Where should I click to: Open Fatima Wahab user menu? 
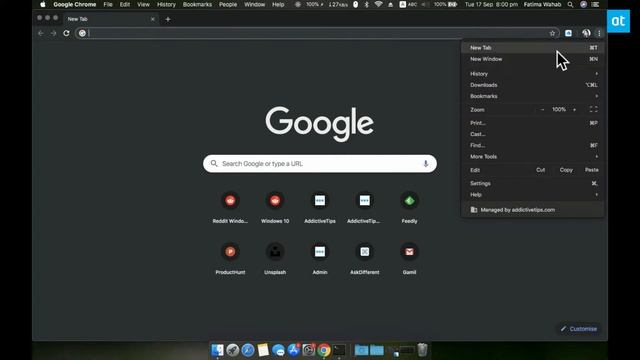click(542, 4)
